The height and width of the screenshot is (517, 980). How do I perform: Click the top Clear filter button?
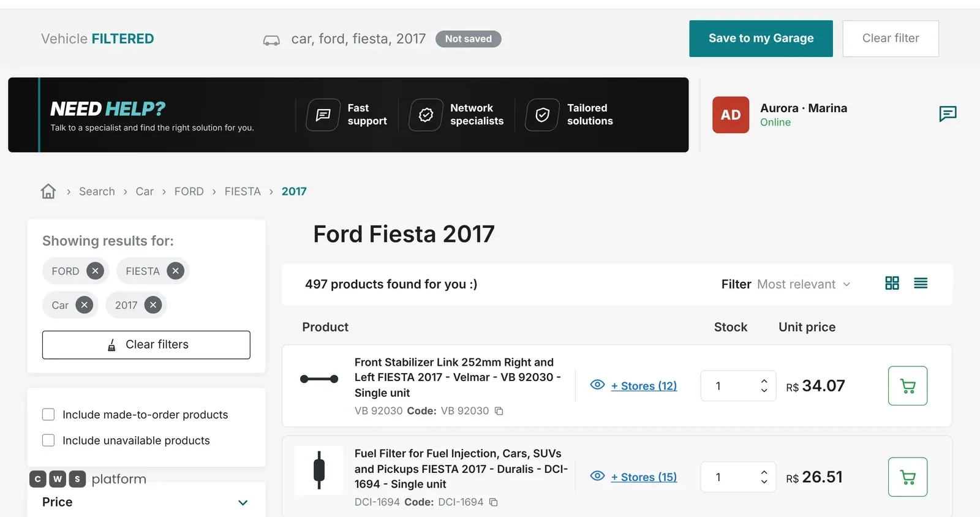click(891, 39)
